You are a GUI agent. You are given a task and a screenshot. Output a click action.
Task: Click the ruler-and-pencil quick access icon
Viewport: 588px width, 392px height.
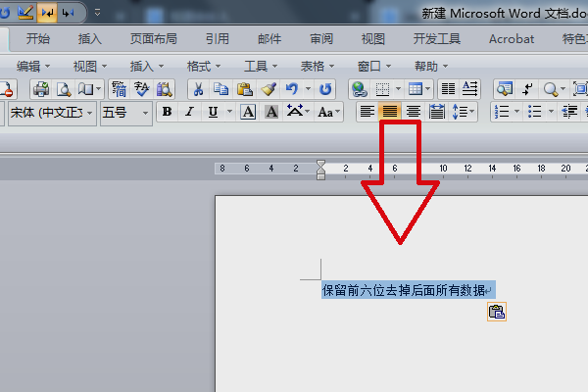pyautogui.click(x=25, y=13)
